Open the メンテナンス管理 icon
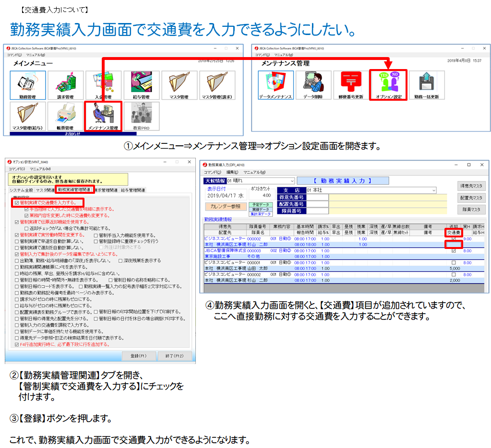The height and width of the screenshot is (448, 491). [103, 116]
